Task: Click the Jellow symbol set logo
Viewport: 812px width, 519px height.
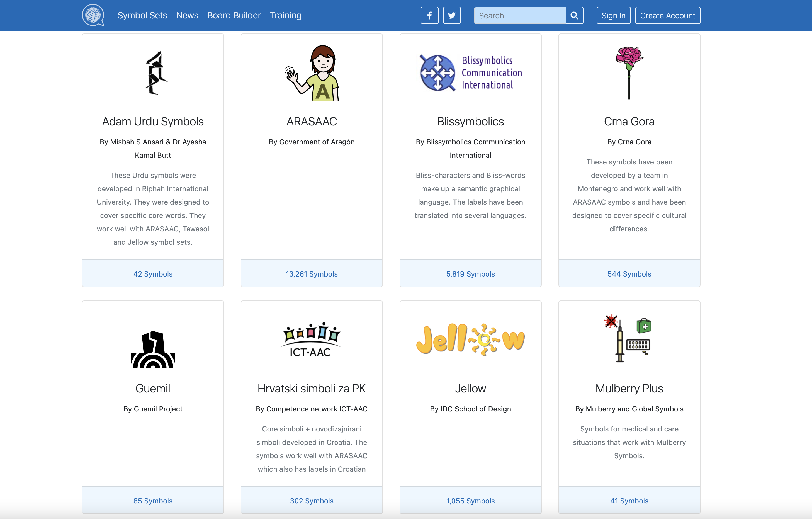Action: (471, 340)
